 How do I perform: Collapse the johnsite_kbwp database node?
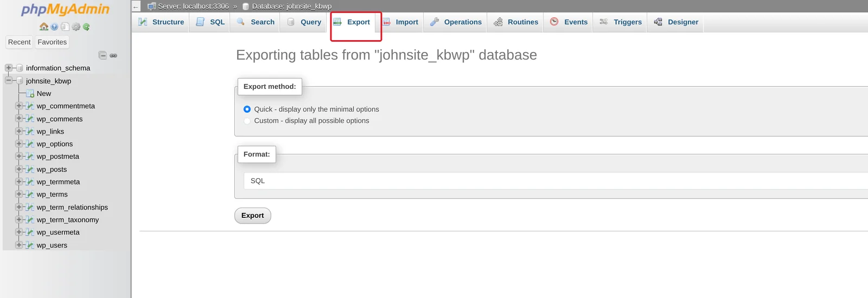[8, 80]
